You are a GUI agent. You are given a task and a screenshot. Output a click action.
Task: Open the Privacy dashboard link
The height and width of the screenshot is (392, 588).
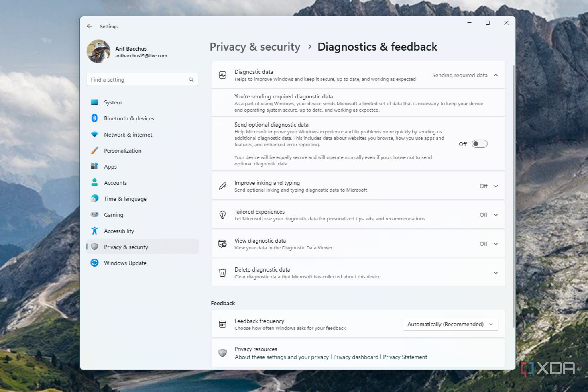tap(356, 357)
